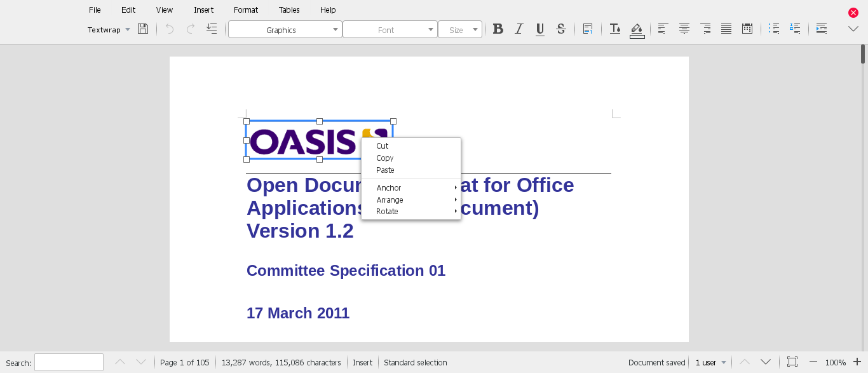Screen dimensions: 868x373
Task: Click the Save document icon
Action: tap(143, 29)
